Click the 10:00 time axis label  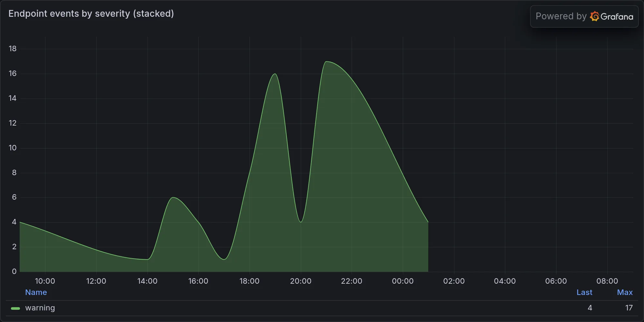pos(45,281)
